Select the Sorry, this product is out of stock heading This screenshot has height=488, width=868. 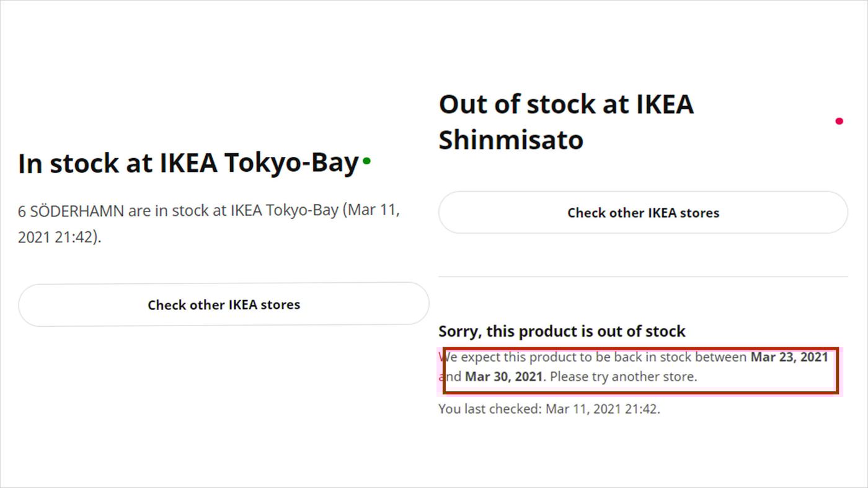(562, 331)
